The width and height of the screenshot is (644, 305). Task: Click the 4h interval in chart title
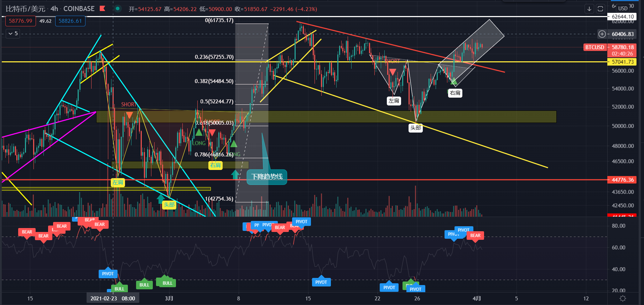point(54,9)
